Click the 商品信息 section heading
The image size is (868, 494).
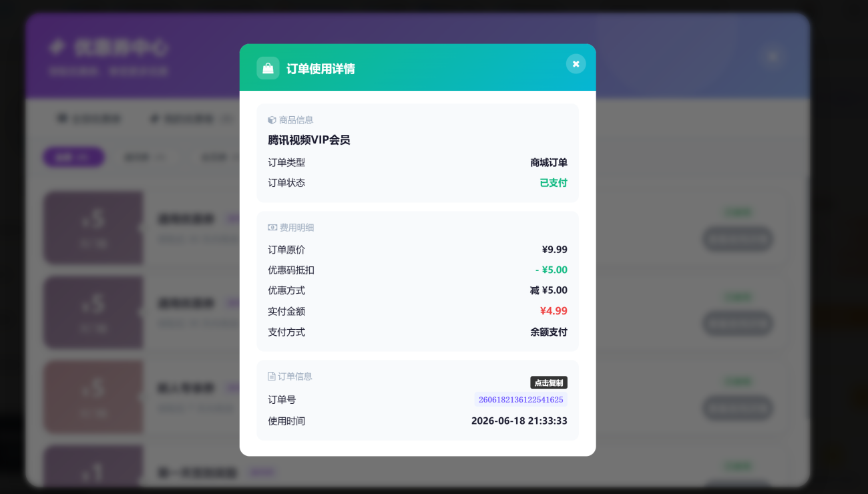click(x=296, y=120)
